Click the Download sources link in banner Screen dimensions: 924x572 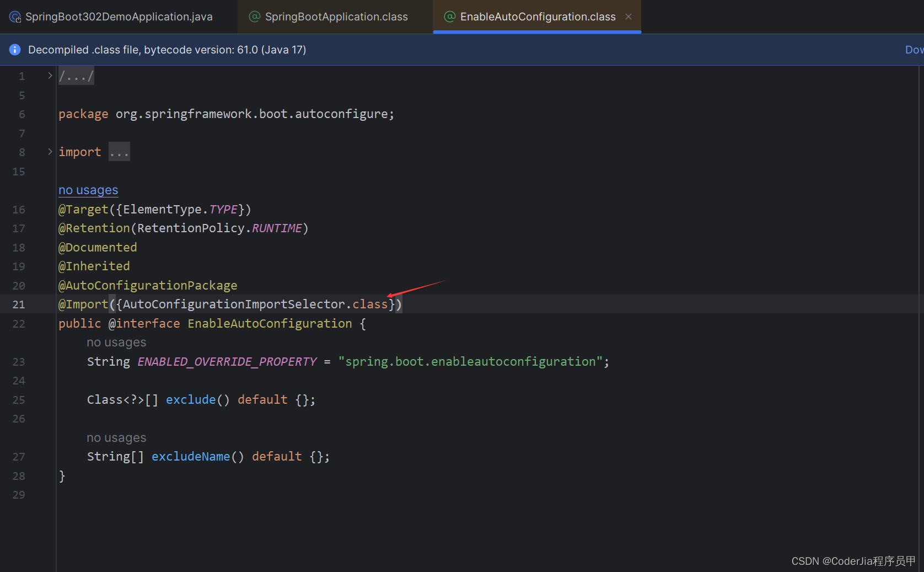pos(914,50)
